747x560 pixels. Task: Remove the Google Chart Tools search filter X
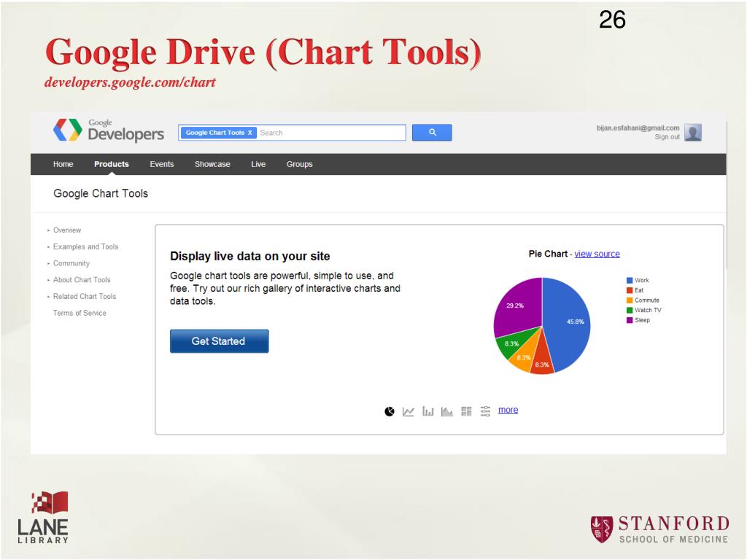pos(249,133)
